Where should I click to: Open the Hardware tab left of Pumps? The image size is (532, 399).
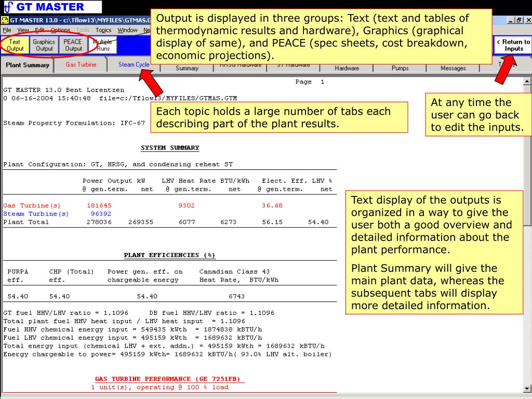pyautogui.click(x=347, y=68)
